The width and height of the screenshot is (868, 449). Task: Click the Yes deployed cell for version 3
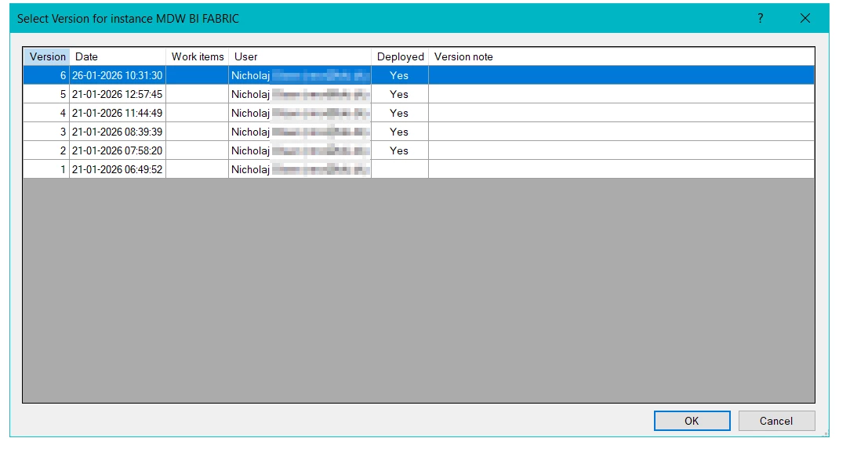pyautogui.click(x=400, y=132)
